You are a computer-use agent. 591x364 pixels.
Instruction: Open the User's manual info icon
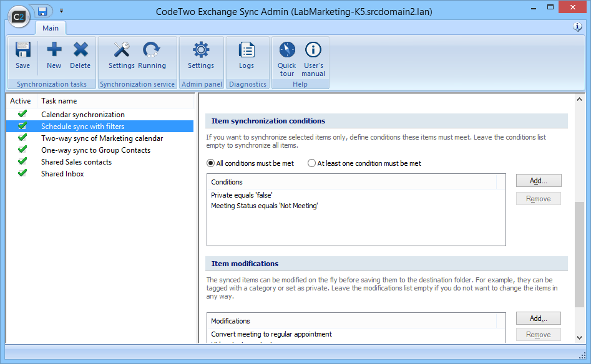click(313, 49)
